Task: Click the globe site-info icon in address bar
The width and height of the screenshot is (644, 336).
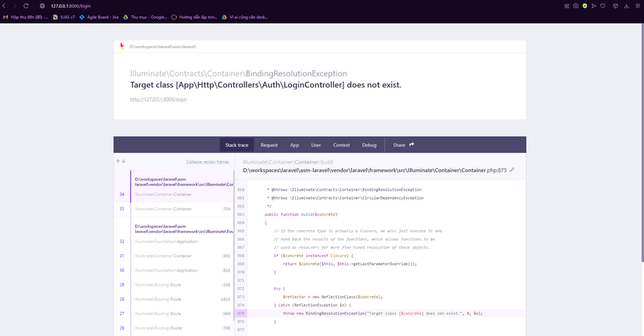Action: 42,5
